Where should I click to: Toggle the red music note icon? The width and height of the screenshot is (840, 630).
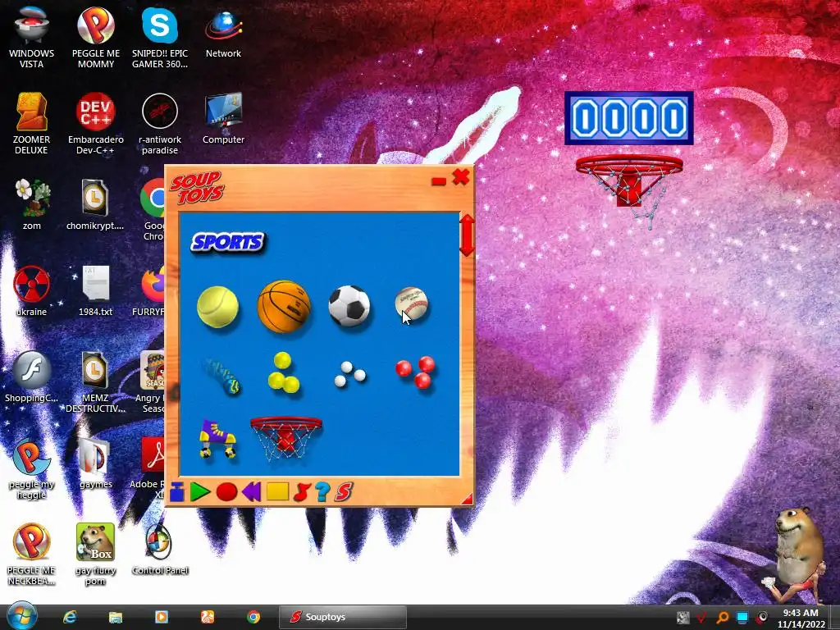point(302,492)
